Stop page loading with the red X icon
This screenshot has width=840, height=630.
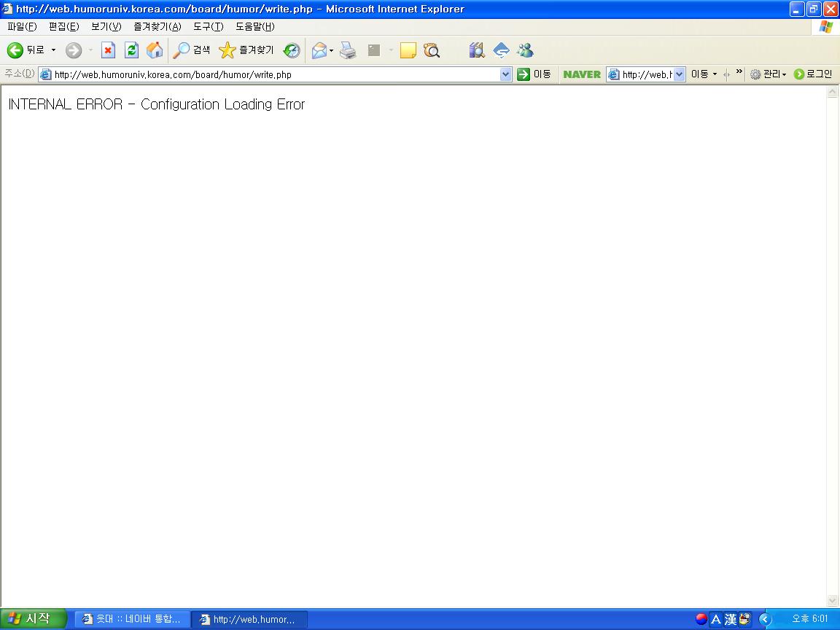click(x=108, y=50)
